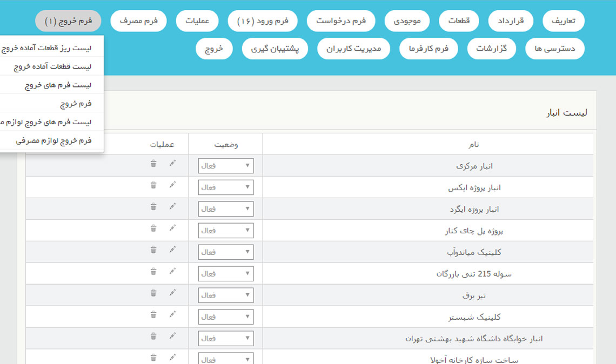Screen dimensions: 616x364
Task: Open the فرم کارفرما nav button
Action: 428,49
